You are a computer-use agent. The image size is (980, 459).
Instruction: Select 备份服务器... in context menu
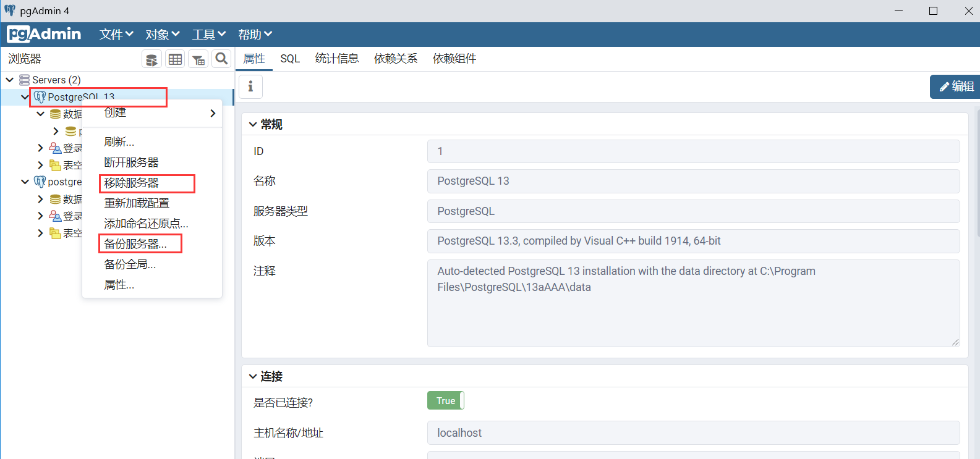pyautogui.click(x=152, y=244)
